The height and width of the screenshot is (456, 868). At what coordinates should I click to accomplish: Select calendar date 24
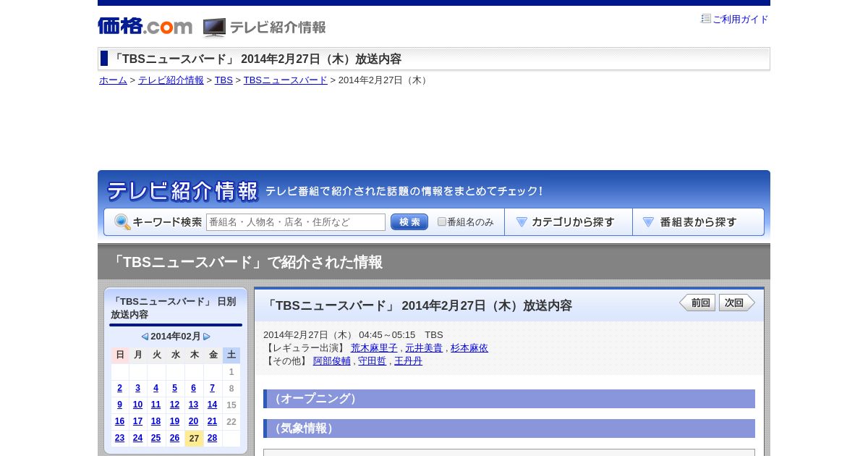(137, 438)
